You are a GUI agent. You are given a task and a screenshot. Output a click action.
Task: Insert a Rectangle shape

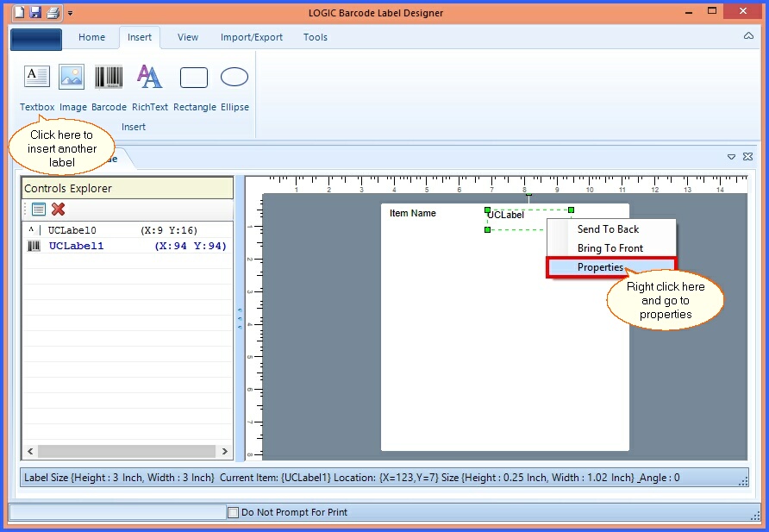194,88
